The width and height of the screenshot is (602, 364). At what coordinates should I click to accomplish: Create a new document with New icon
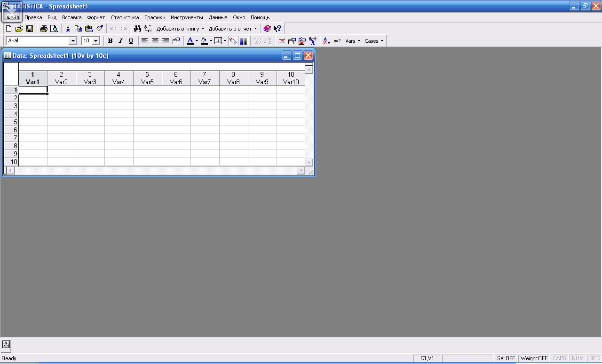pos(8,29)
